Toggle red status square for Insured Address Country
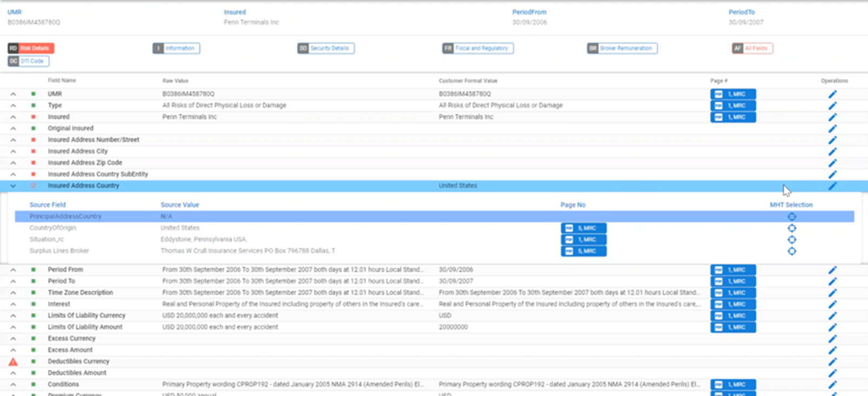The height and width of the screenshot is (396, 868). [x=34, y=186]
